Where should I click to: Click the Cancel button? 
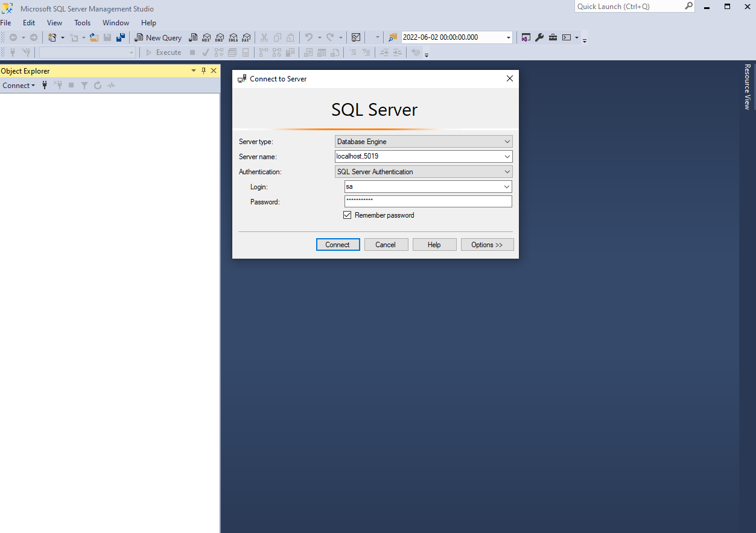[x=386, y=245]
